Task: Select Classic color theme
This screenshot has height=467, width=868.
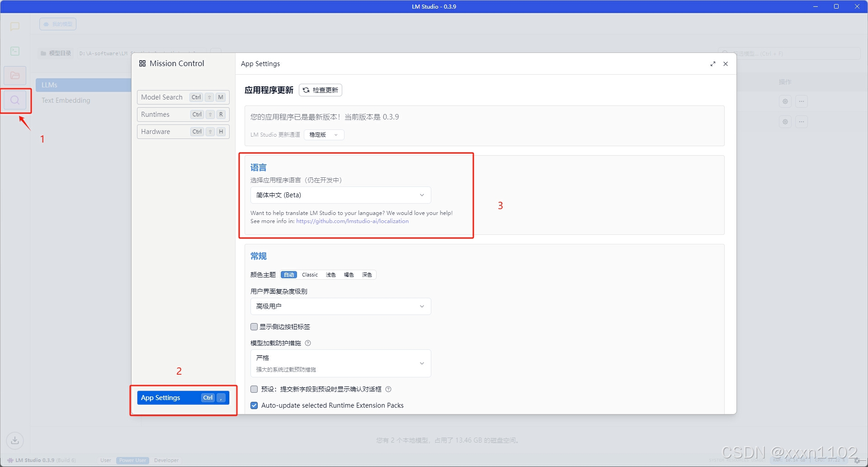Action: [310, 275]
